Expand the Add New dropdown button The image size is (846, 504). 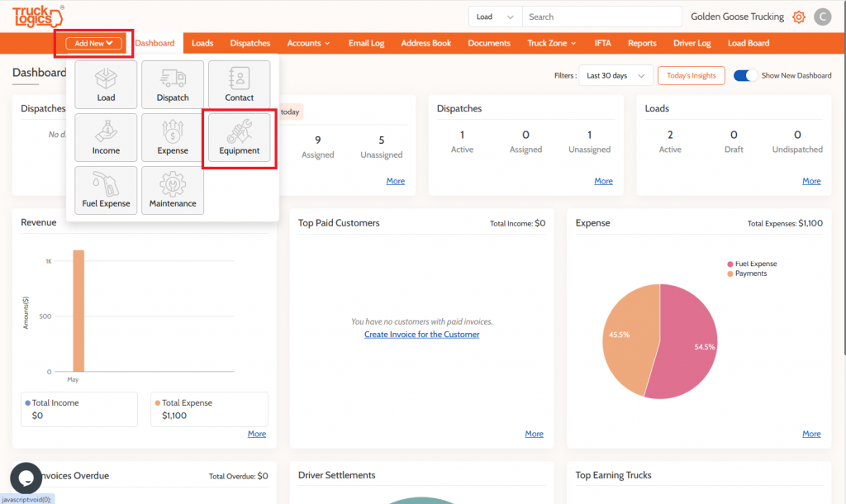pos(94,43)
